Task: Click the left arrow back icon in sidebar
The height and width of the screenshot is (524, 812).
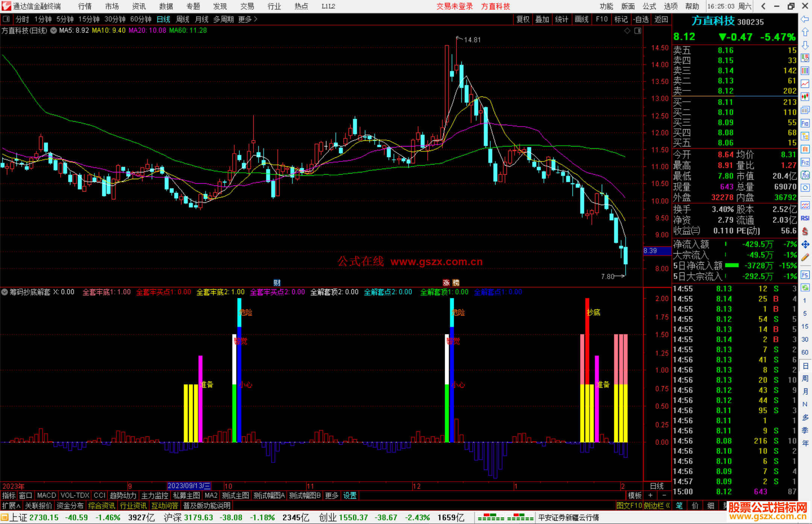Action: coord(805,19)
